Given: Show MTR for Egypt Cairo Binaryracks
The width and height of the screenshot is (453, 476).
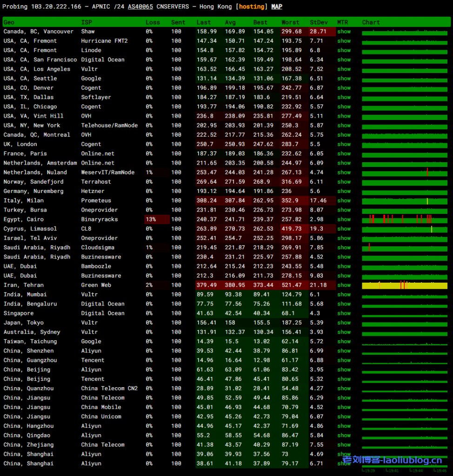Looking at the screenshot, I should pyautogui.click(x=344, y=219).
